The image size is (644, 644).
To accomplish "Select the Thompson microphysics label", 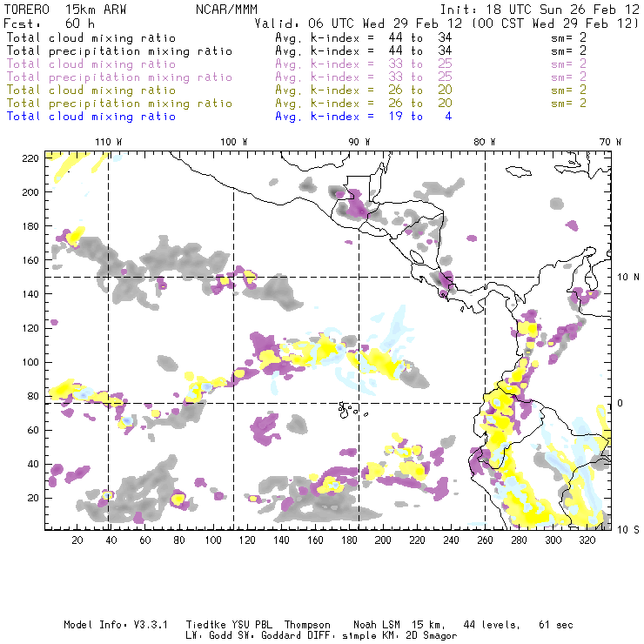I will [305, 625].
